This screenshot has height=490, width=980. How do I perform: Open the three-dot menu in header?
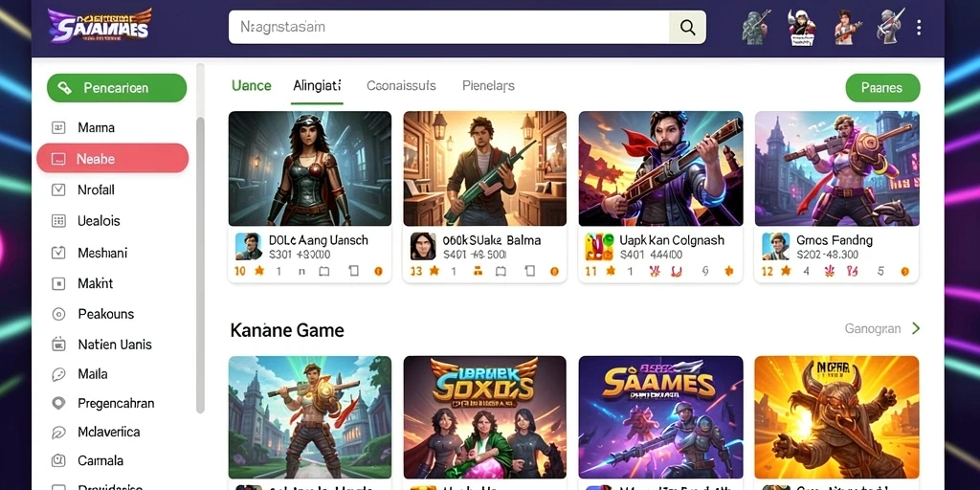(x=919, y=28)
